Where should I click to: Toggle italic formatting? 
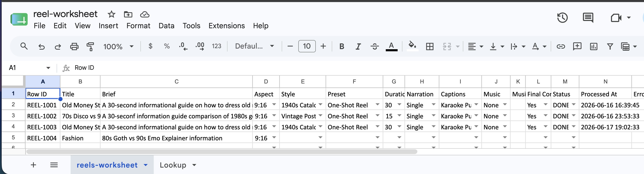(358, 47)
